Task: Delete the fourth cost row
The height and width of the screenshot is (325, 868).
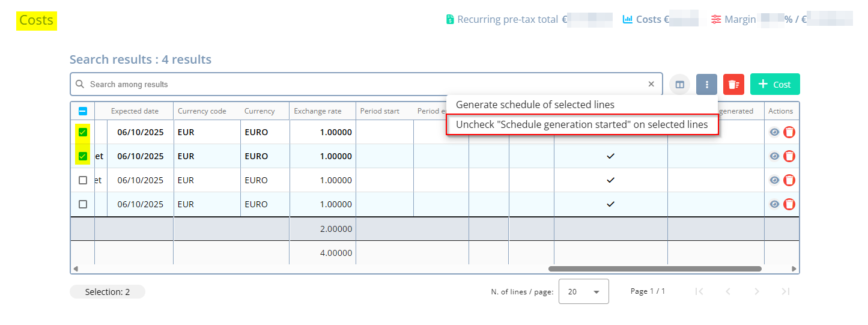Action: tap(789, 204)
